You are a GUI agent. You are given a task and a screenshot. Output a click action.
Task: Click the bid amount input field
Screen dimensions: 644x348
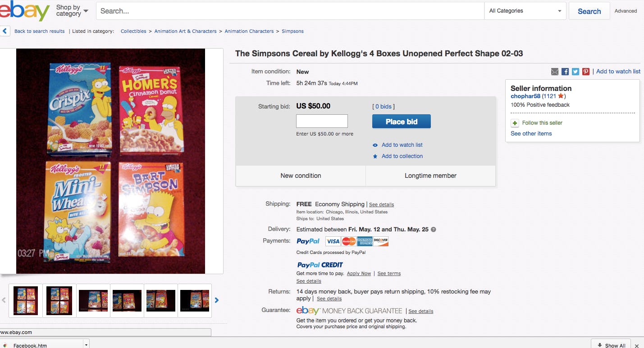pyautogui.click(x=322, y=121)
